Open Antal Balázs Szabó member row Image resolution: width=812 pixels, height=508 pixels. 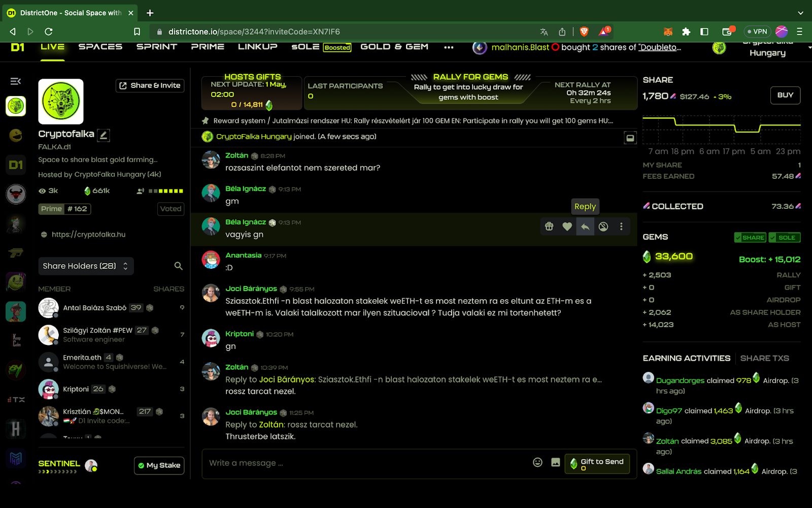(112, 308)
